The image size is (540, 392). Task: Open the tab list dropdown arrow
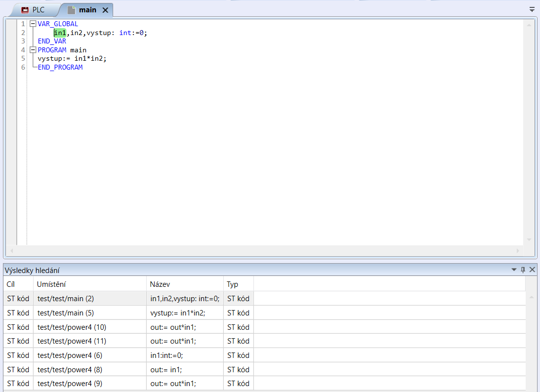532,9
